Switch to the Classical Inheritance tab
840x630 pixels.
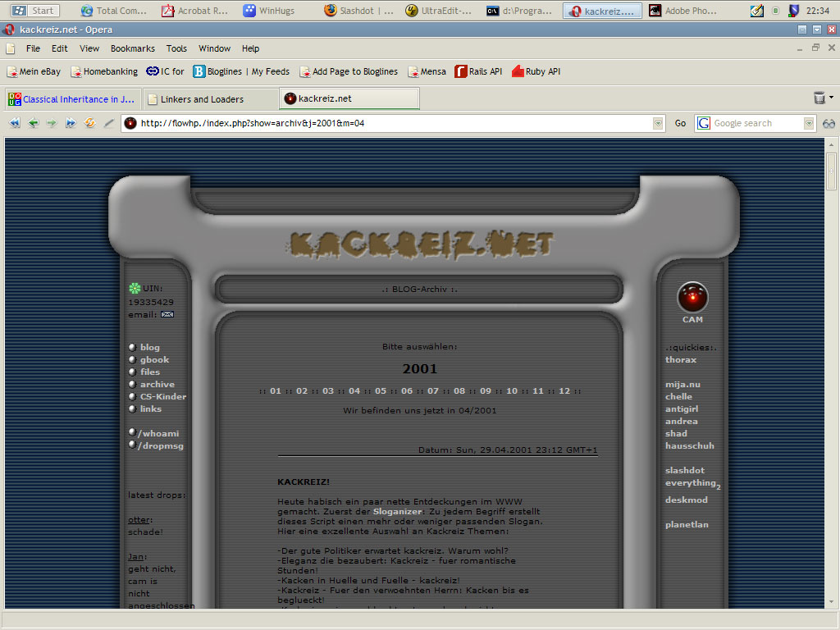click(x=73, y=99)
